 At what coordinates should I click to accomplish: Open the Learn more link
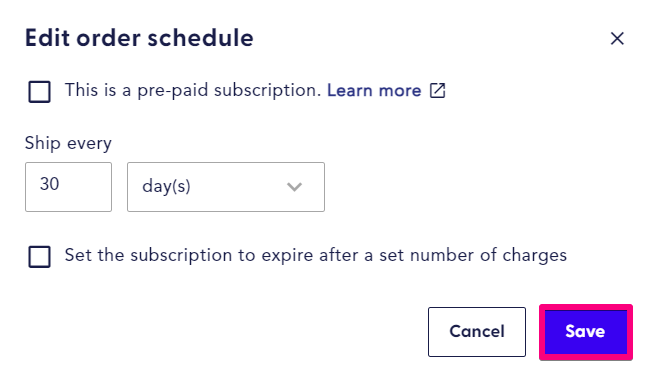(x=374, y=90)
